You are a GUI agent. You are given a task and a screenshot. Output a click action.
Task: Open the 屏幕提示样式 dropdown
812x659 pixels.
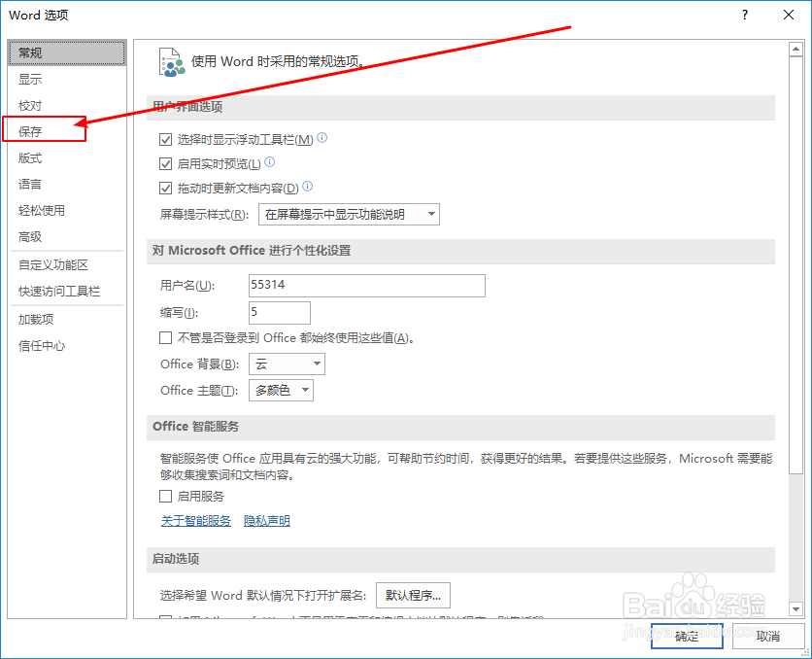pyautogui.click(x=349, y=215)
